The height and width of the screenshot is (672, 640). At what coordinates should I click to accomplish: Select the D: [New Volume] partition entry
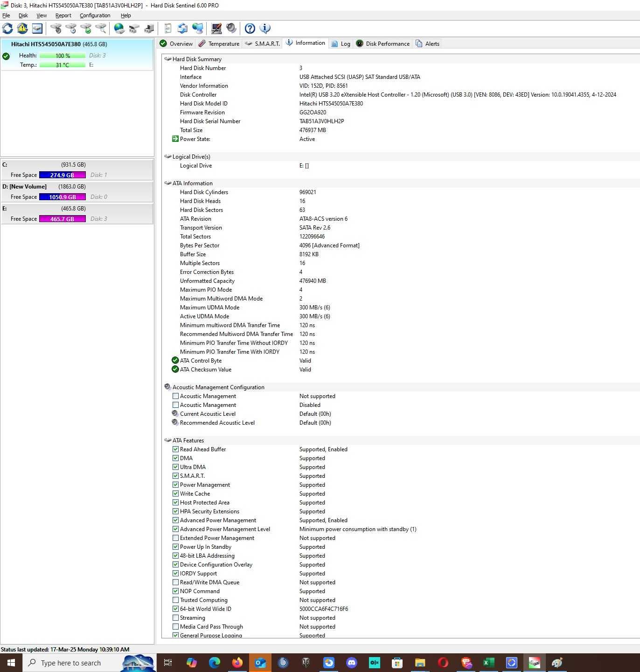pyautogui.click(x=77, y=192)
